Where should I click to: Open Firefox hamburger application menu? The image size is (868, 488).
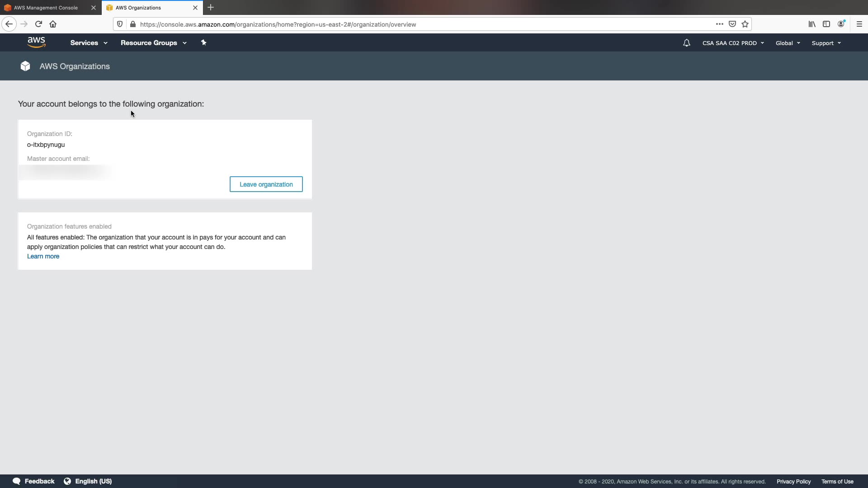point(859,24)
